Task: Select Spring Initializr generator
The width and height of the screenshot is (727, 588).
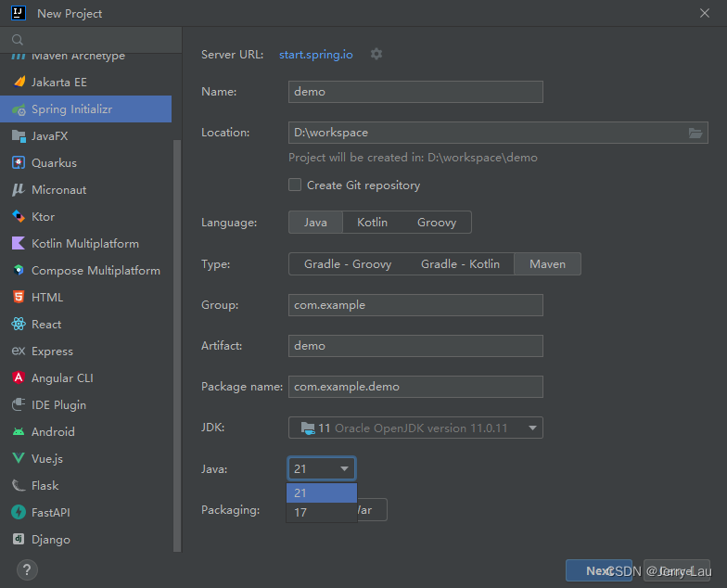Action: (85, 109)
